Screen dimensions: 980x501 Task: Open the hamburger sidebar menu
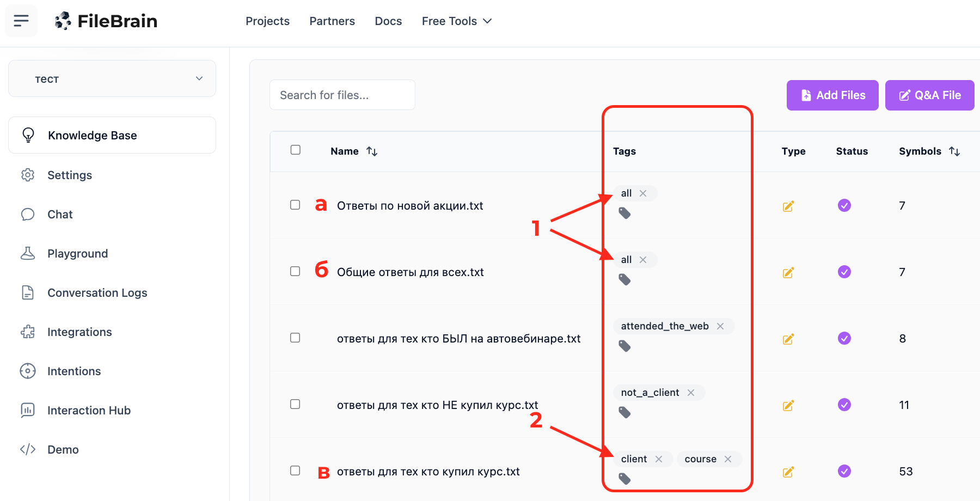point(21,21)
